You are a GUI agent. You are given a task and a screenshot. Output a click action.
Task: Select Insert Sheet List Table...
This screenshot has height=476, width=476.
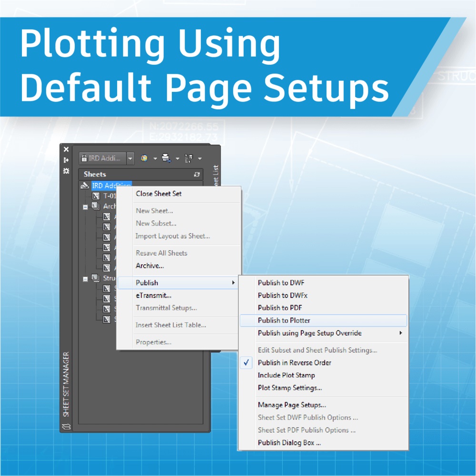170,325
